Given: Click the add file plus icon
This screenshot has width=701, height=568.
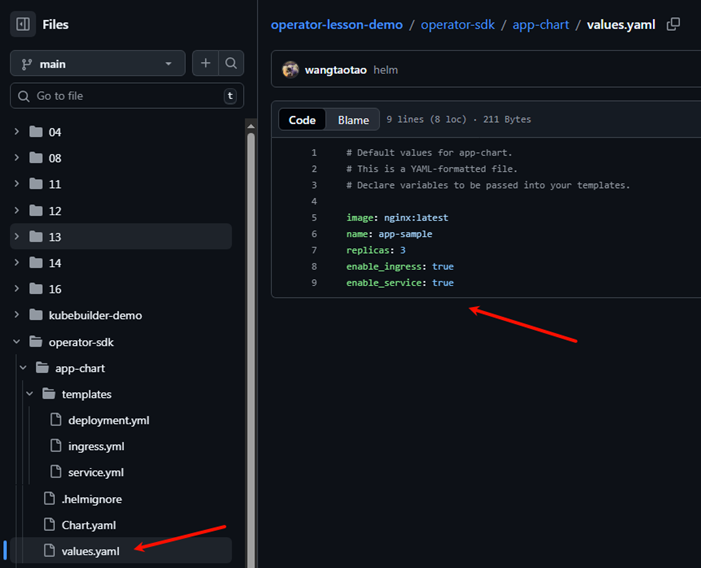Looking at the screenshot, I should click(x=205, y=63).
